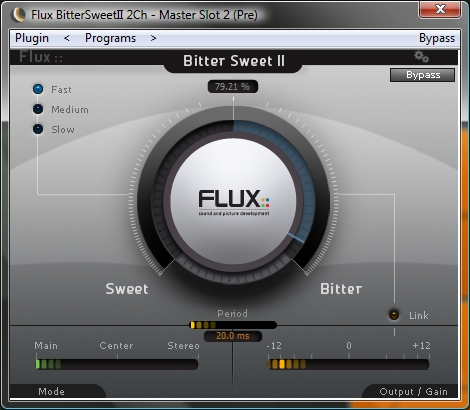The width and height of the screenshot is (470, 410).
Task: Click the Main/Center/Stereo mode slider
Action: coord(117,364)
